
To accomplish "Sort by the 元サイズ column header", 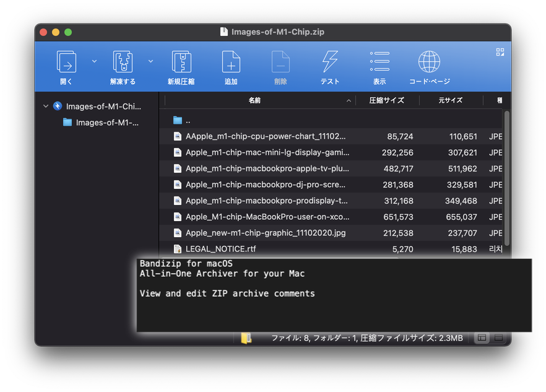I will (451, 100).
